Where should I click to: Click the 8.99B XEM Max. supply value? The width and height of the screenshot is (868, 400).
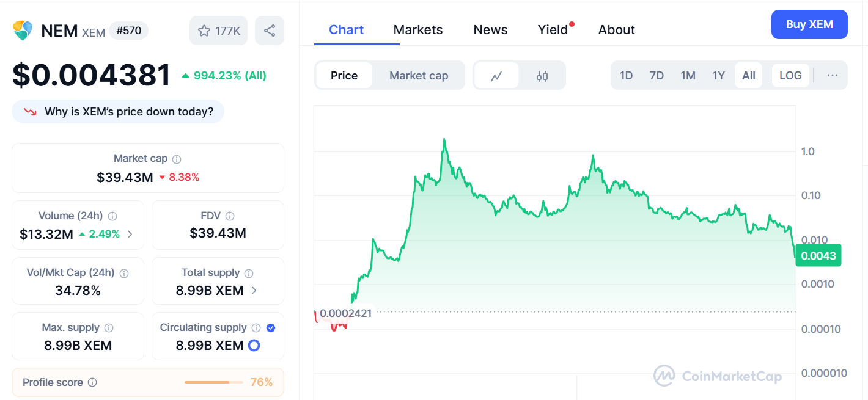78,345
